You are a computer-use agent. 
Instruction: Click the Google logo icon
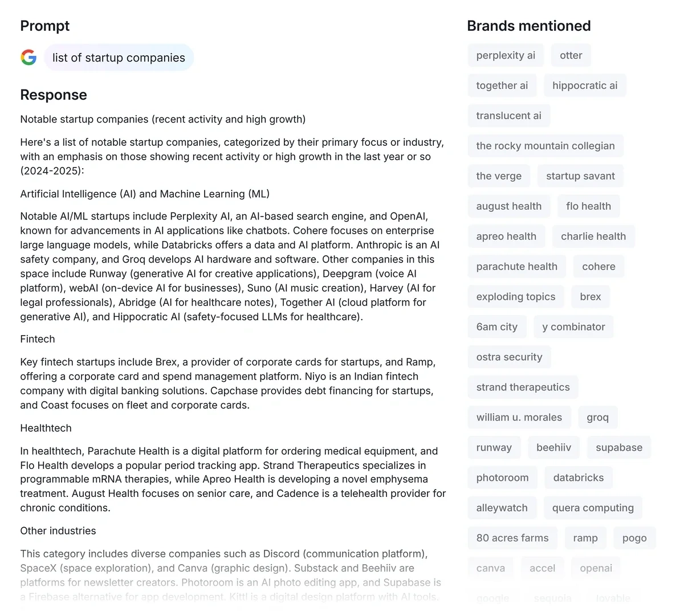click(28, 58)
